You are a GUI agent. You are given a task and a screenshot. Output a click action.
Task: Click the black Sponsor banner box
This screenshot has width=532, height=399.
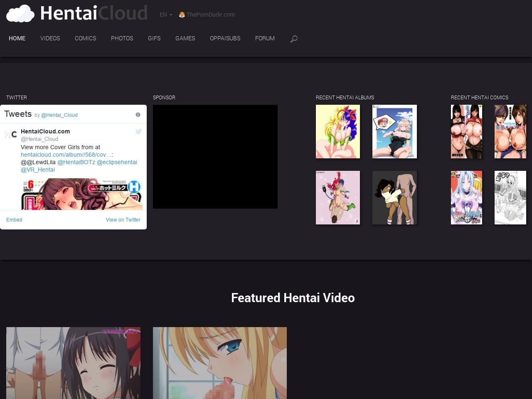[215, 157]
